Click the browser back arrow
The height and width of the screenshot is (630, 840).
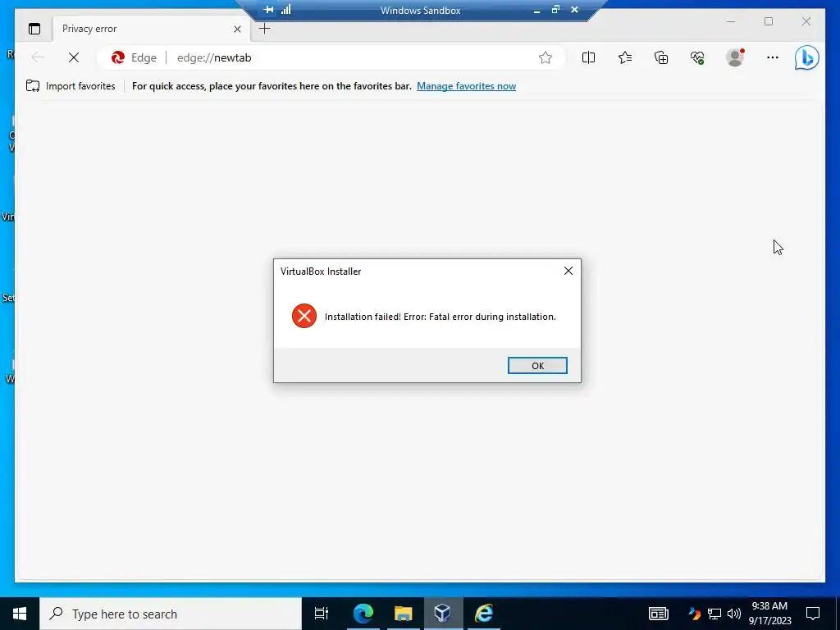pos(38,57)
